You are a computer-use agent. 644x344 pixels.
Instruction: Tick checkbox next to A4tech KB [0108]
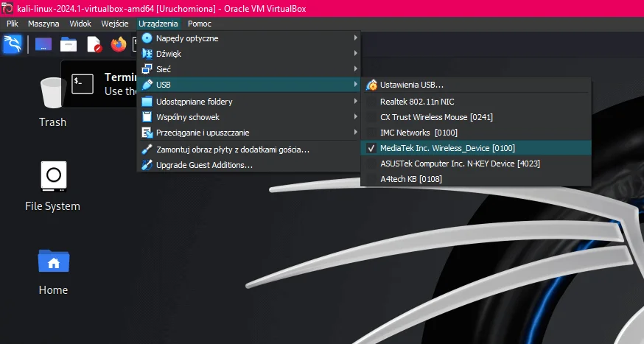tap(371, 179)
